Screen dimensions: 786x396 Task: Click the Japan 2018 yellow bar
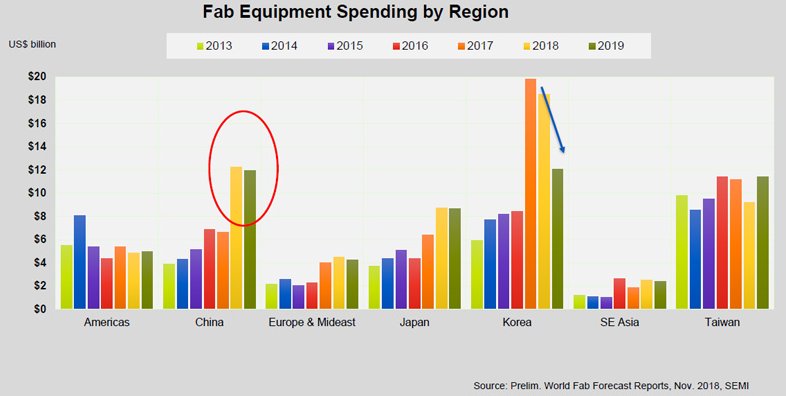pyautogui.click(x=442, y=258)
